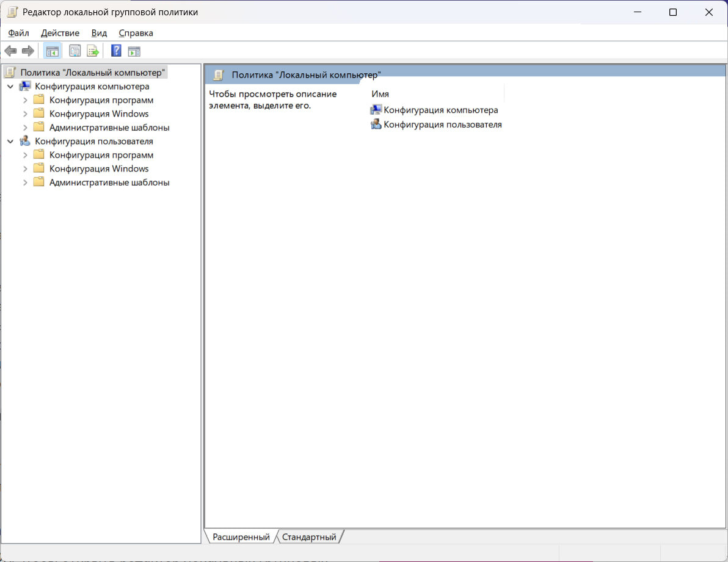
Task: Expand Конфигурация Windows under Конфигурация пользователя
Action: click(25, 169)
